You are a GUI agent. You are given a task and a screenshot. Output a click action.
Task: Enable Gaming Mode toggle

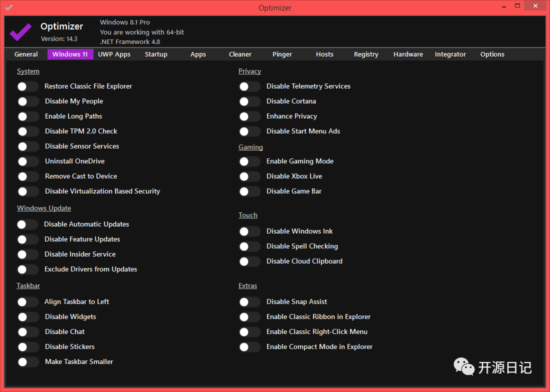[250, 161]
